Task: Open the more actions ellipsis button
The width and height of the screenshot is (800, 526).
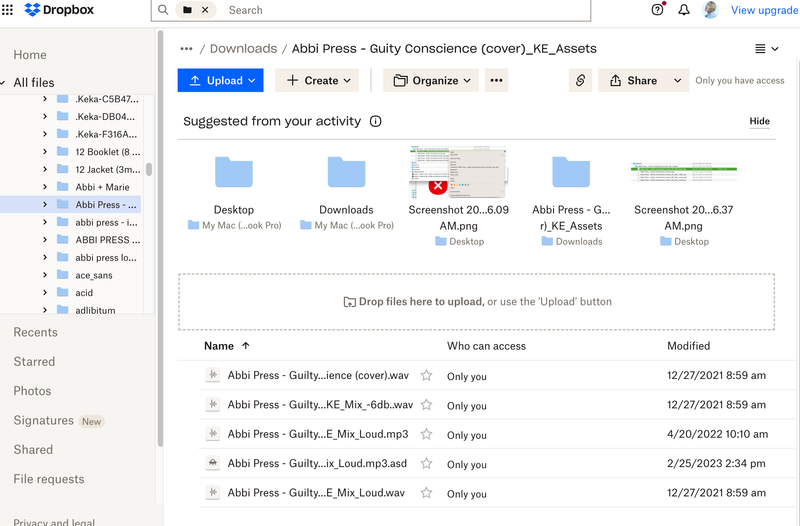Action: click(496, 81)
